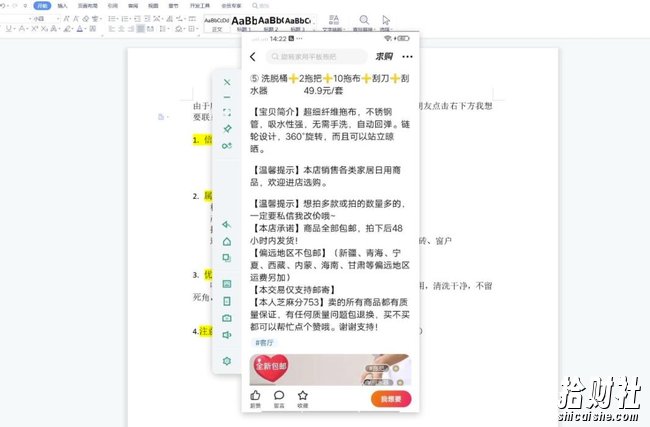Screen dimensions: 650x427
Task: Tap the 求购 link in phone header
Action: click(x=384, y=56)
